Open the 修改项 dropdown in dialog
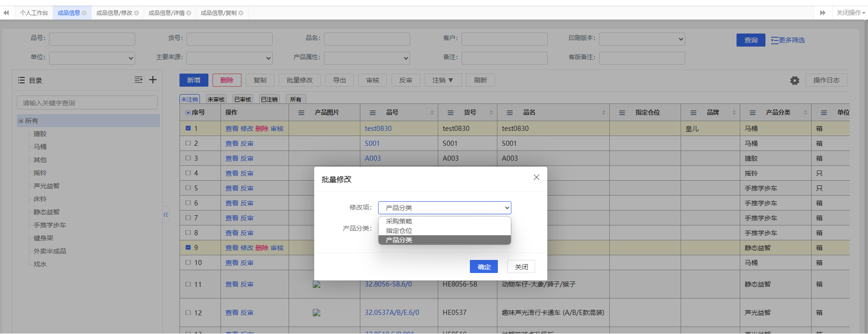The image size is (868, 334). point(445,208)
